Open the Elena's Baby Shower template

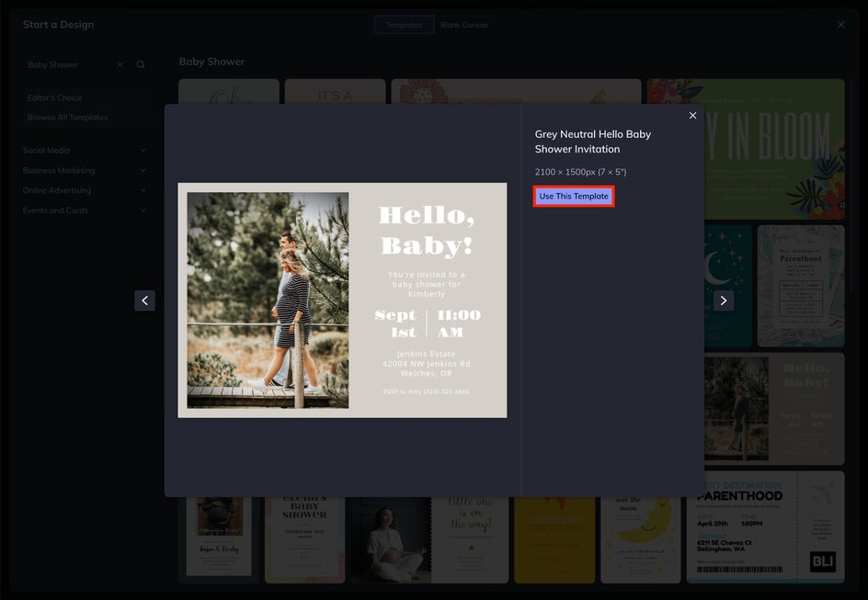click(304, 539)
